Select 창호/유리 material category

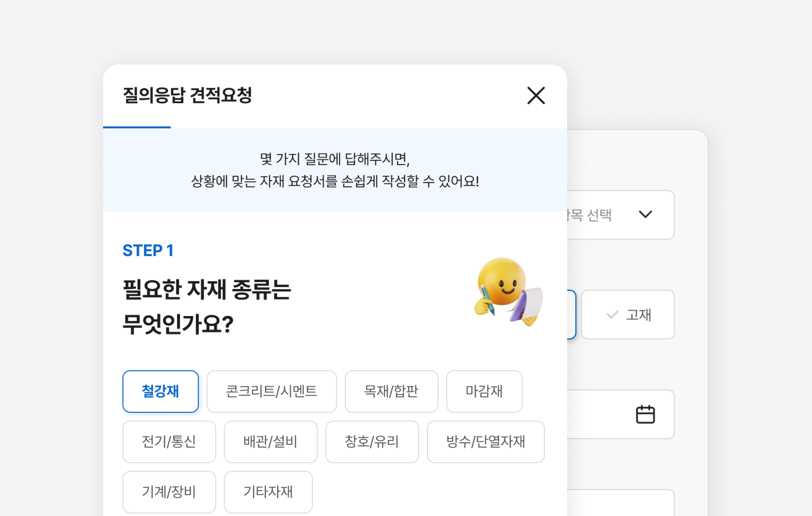click(x=372, y=442)
